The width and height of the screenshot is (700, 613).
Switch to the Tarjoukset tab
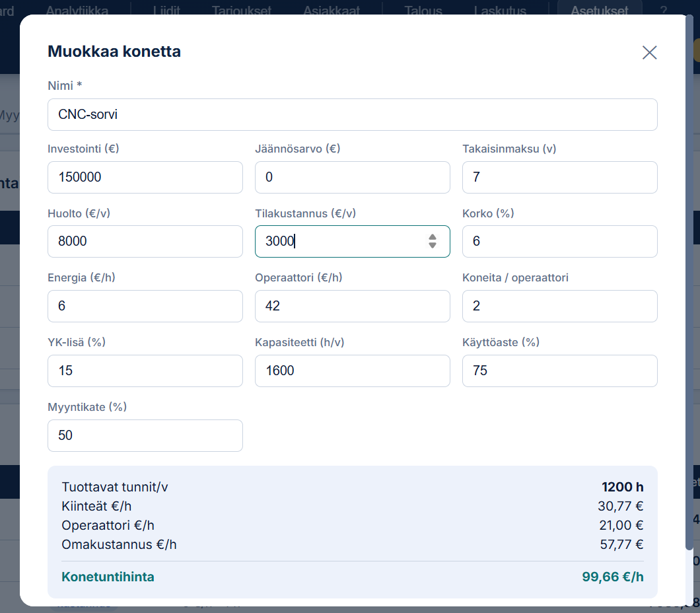coord(242,10)
